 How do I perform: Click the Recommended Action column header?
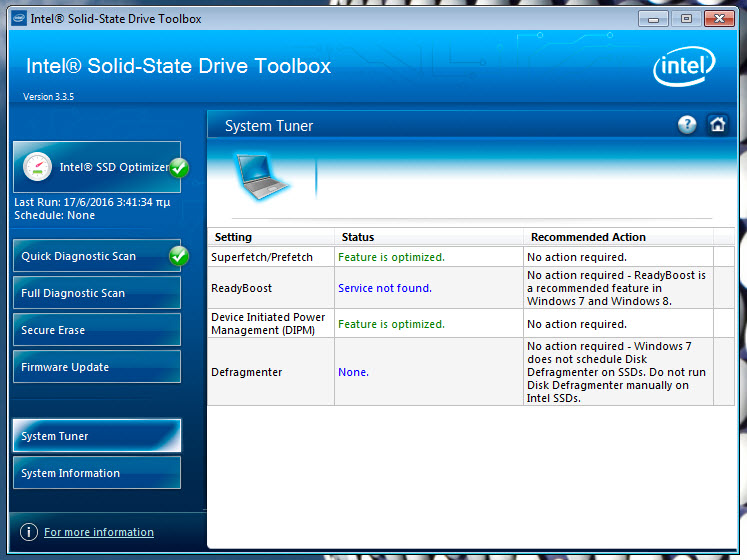618,237
